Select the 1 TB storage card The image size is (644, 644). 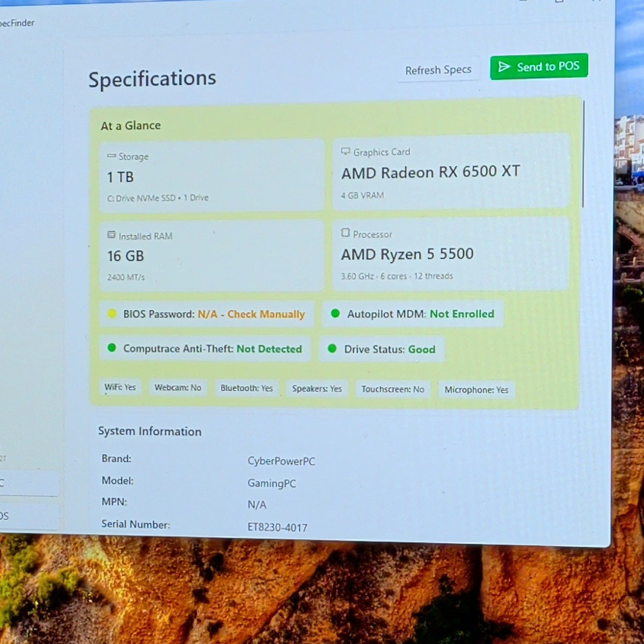pos(211,175)
